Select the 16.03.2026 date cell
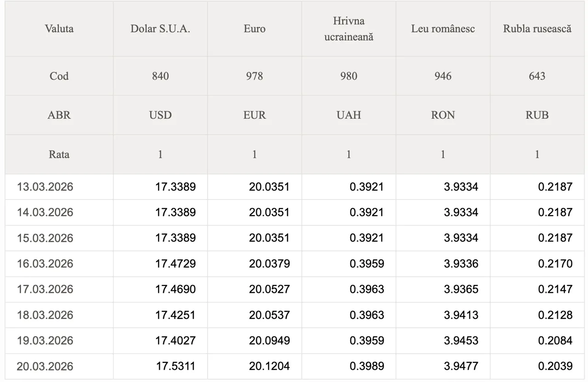The width and height of the screenshot is (588, 382). (x=45, y=263)
